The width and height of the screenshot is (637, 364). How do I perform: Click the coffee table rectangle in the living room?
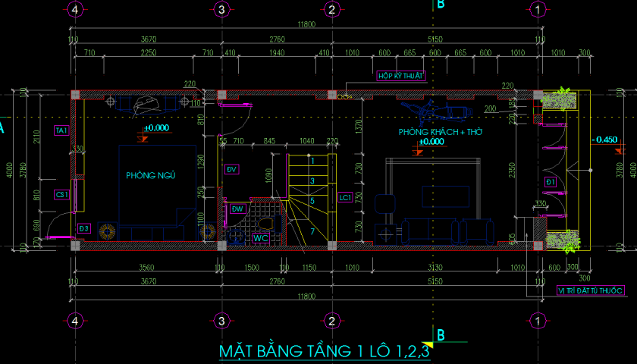tap(446, 196)
